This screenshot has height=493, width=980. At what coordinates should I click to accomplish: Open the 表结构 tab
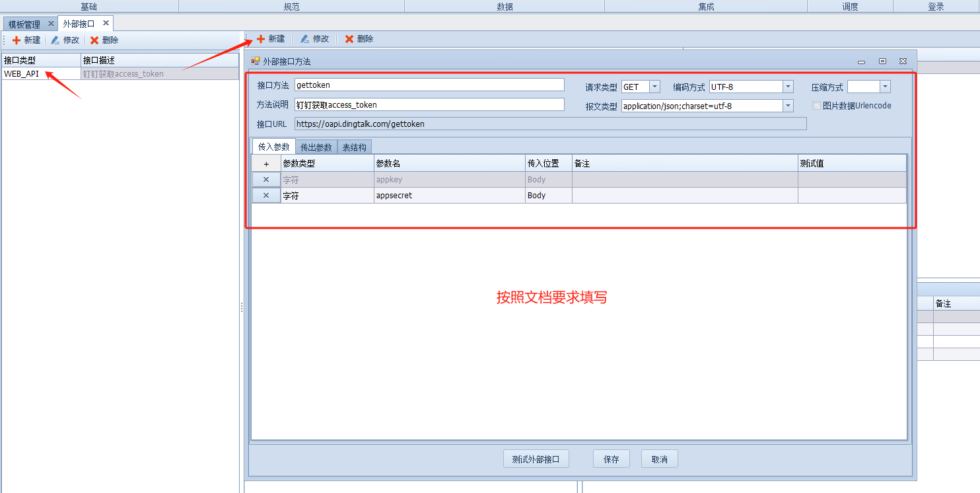pyautogui.click(x=354, y=147)
